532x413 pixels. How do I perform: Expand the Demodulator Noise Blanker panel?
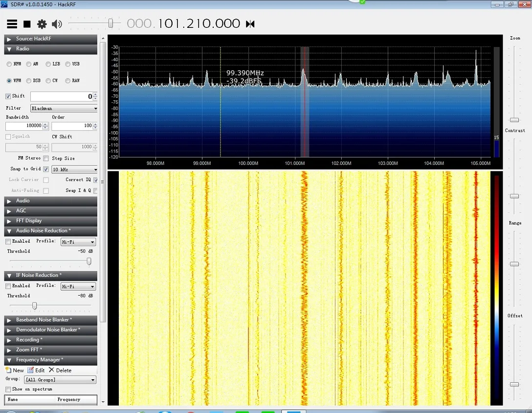click(50, 330)
